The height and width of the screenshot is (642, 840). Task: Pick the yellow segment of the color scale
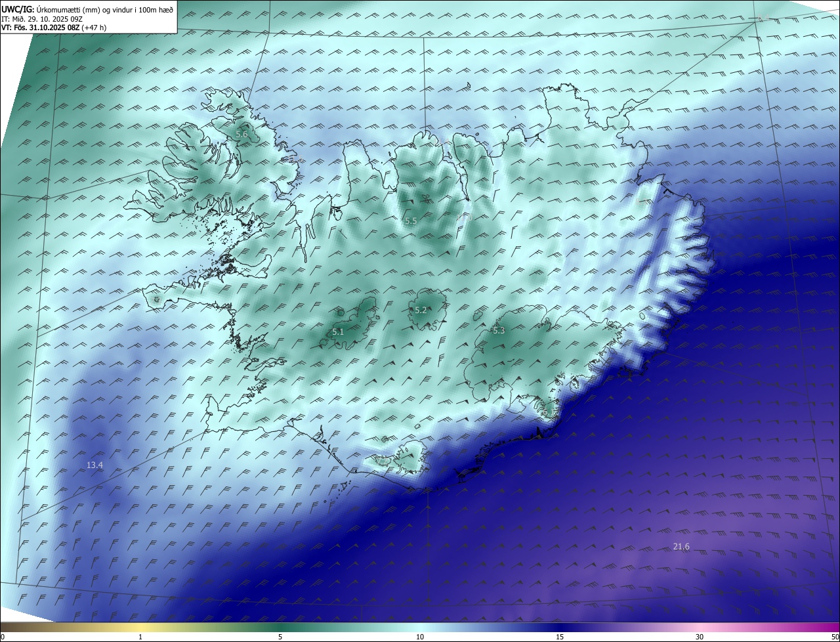(140, 628)
